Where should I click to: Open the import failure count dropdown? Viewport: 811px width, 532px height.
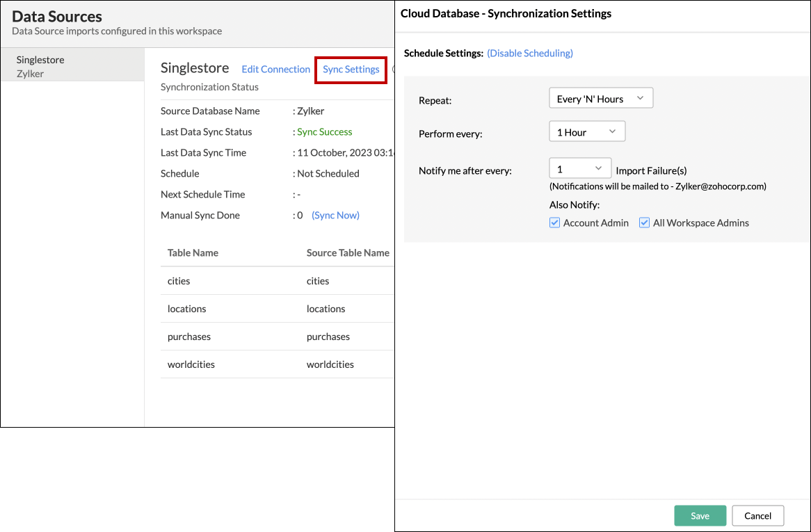tap(580, 168)
